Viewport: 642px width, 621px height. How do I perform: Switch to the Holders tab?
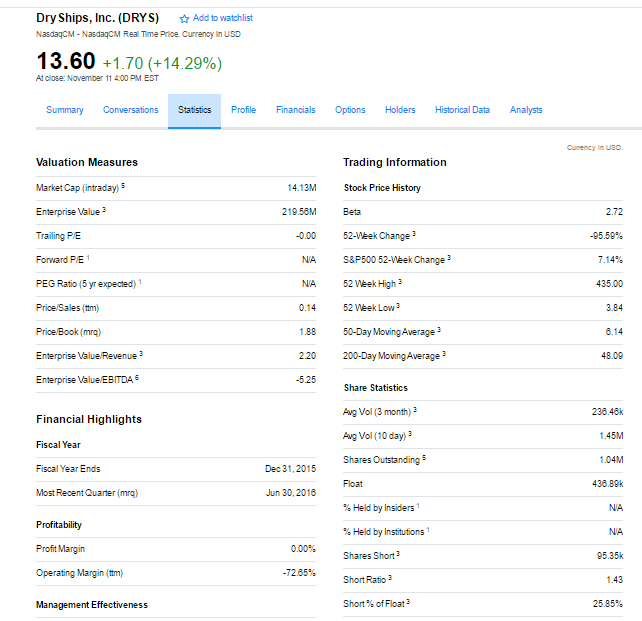[x=400, y=110]
